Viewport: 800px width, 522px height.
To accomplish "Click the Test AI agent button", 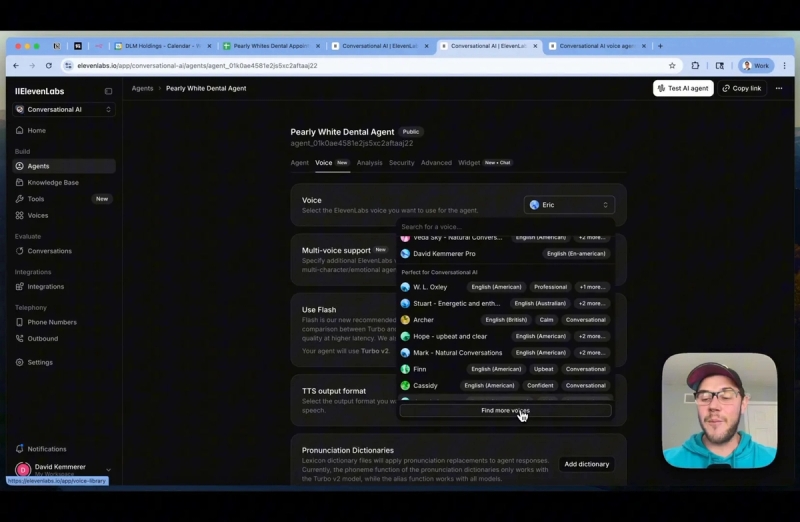I will click(x=683, y=88).
